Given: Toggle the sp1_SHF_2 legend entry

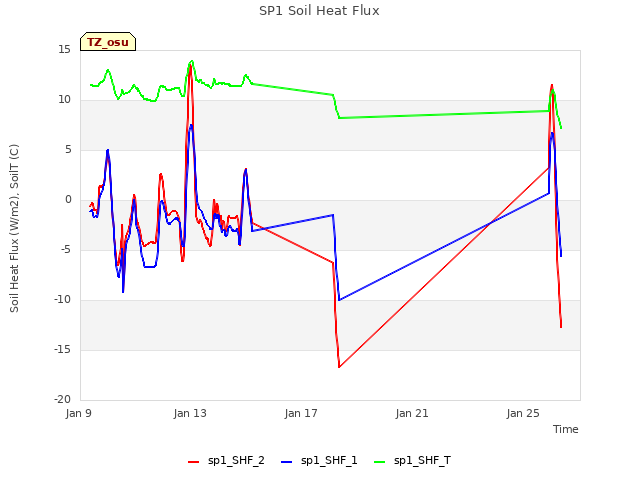Looking at the screenshot, I should tap(226, 461).
